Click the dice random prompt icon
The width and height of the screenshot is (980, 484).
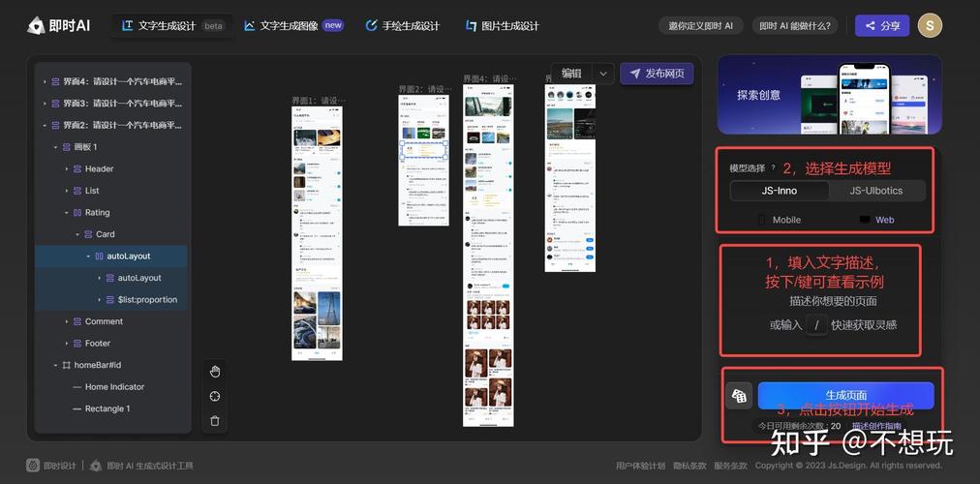coord(739,396)
